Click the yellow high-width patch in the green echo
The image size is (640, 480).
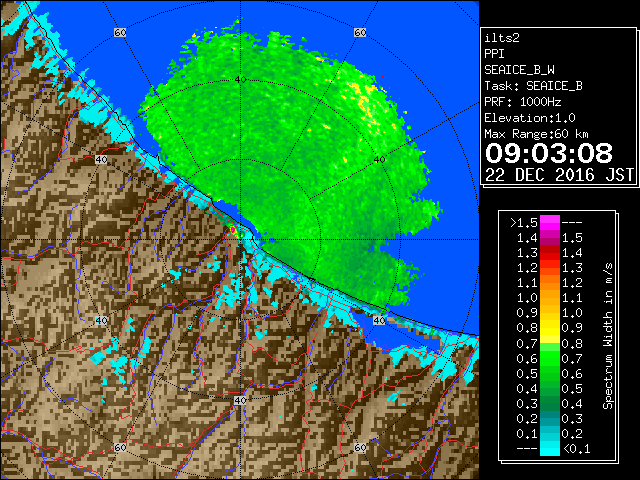click(364, 101)
